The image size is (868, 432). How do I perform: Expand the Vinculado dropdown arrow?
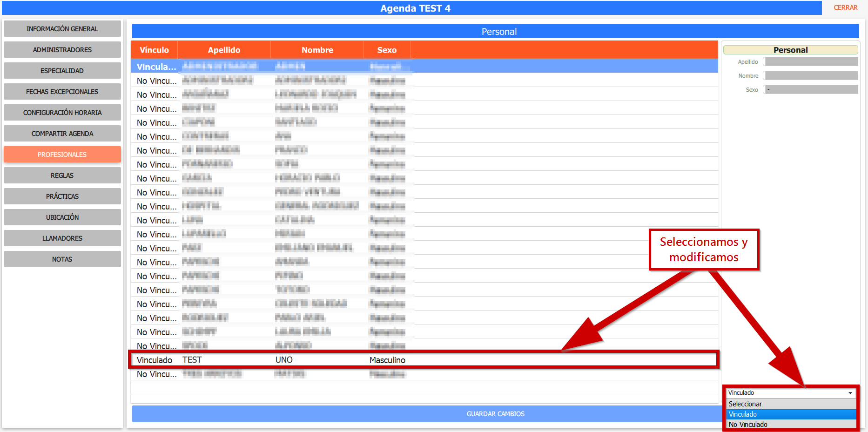[850, 393]
